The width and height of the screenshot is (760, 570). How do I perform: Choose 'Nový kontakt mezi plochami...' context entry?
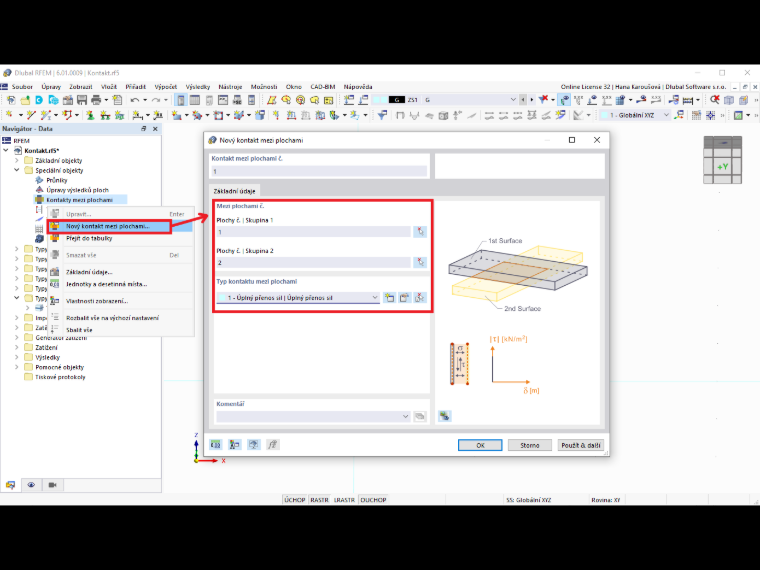click(110, 226)
